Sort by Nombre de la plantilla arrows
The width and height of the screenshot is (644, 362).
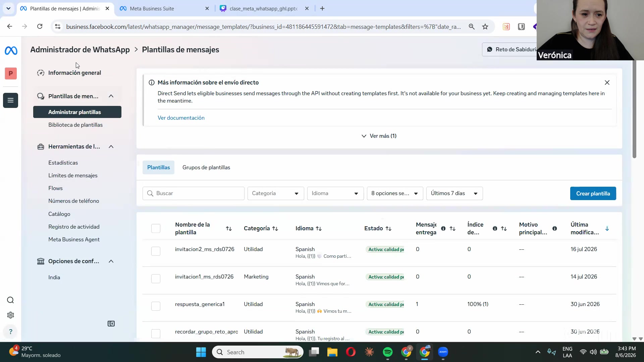(x=229, y=229)
